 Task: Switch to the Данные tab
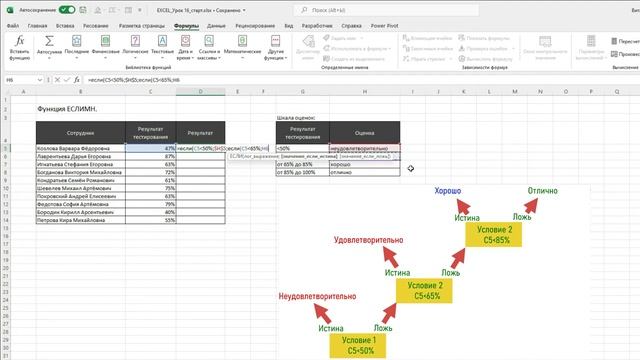(216, 26)
